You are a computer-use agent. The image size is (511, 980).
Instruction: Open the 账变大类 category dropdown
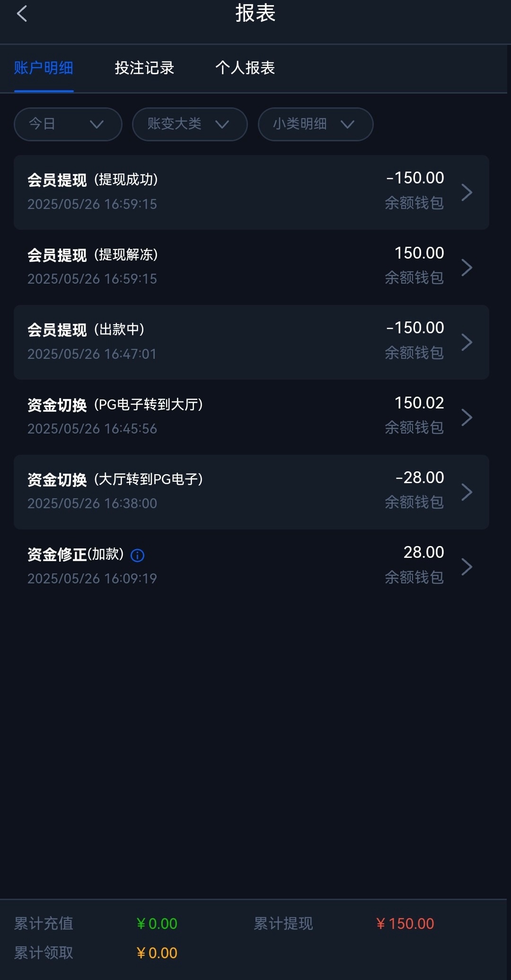point(190,124)
